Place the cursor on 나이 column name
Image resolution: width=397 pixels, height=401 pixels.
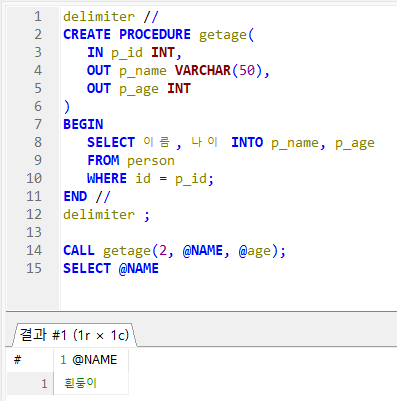(204, 142)
